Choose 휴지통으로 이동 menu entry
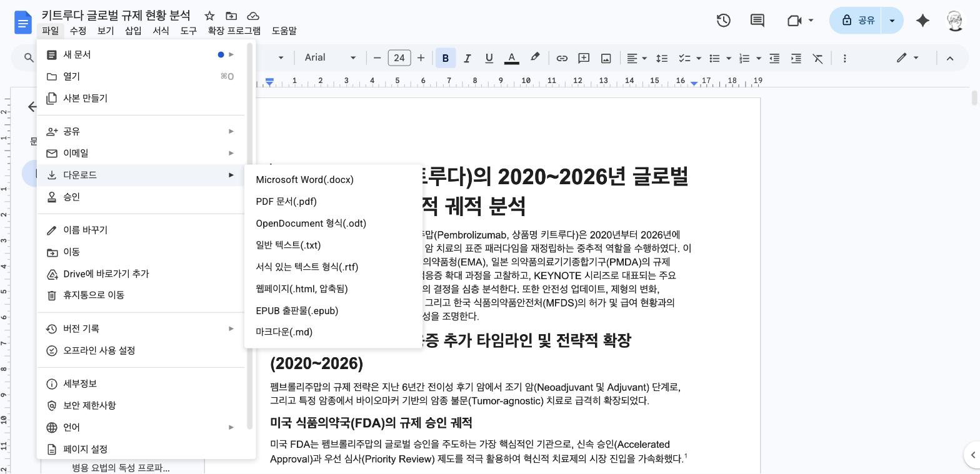 [141, 295]
